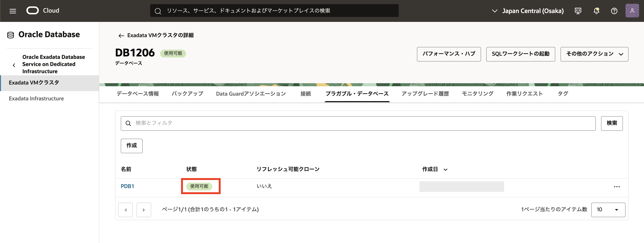Click the back arrow to Exadata VM cluster details
Screen dimensions: 644x243
(121, 36)
